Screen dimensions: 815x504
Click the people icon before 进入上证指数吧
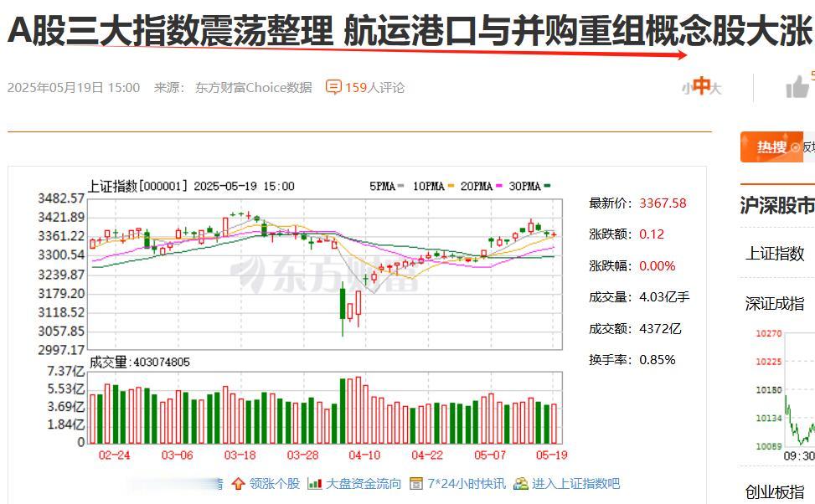tap(520, 484)
